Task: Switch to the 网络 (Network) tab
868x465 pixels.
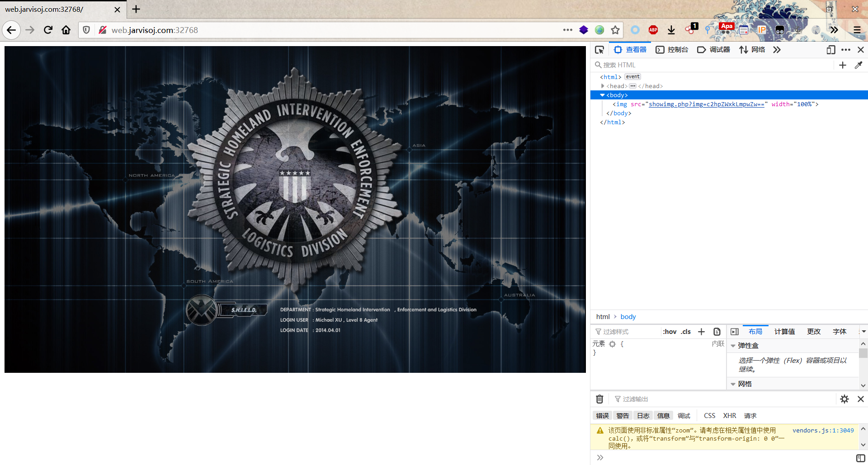Action: tap(752, 50)
